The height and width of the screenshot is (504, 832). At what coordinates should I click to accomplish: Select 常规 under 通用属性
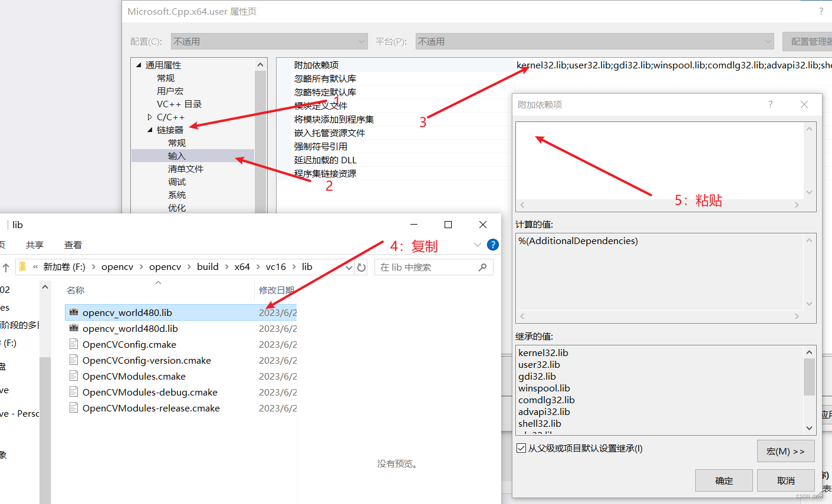point(166,78)
